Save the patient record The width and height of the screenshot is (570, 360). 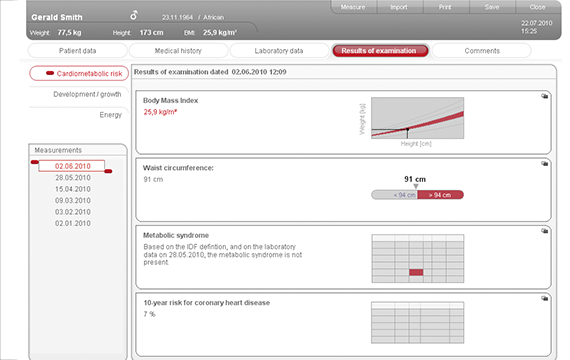point(491,7)
